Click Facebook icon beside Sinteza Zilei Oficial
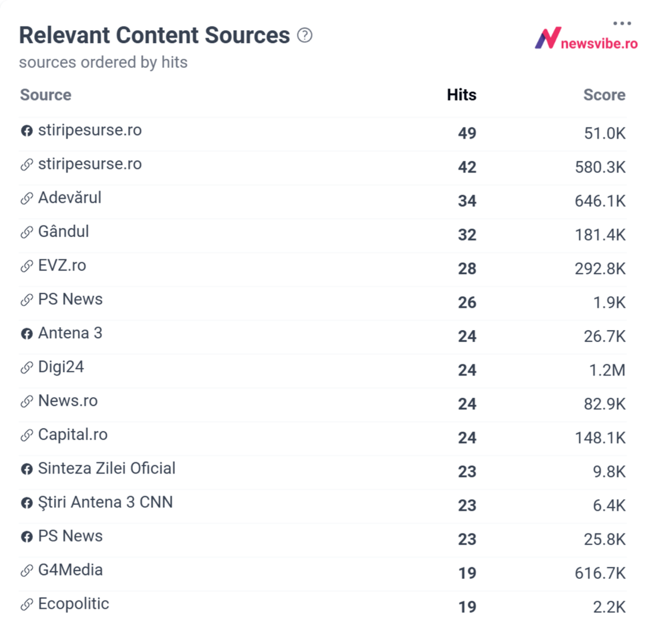 coord(27,469)
